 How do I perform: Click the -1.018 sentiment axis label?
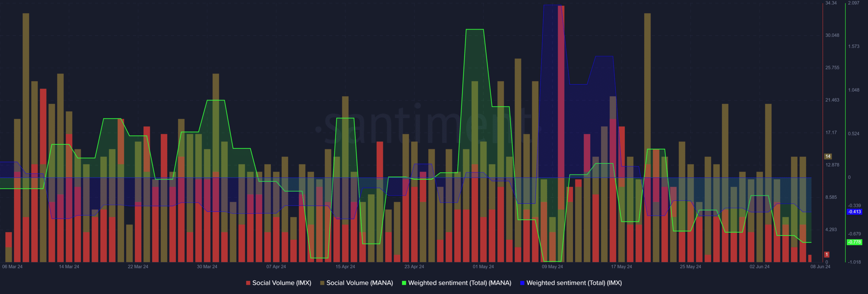[854, 262]
